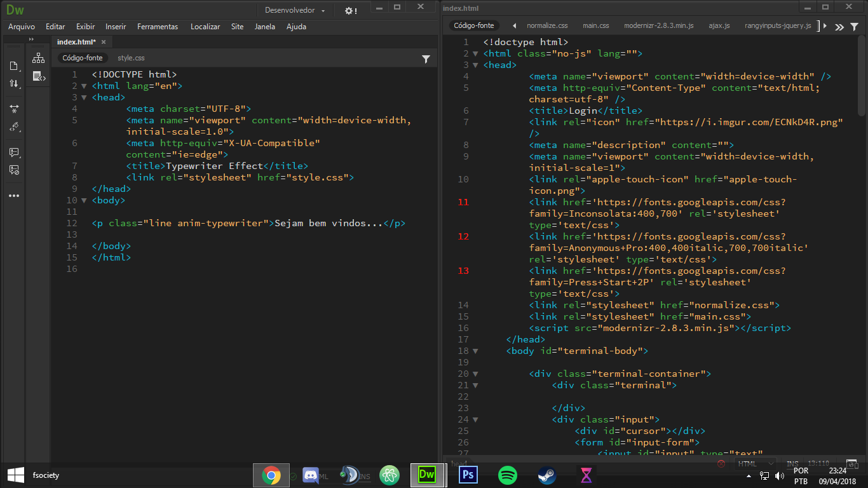Open Atom editor from the taskbar
Viewport: 868px width, 488px height.
(390, 475)
